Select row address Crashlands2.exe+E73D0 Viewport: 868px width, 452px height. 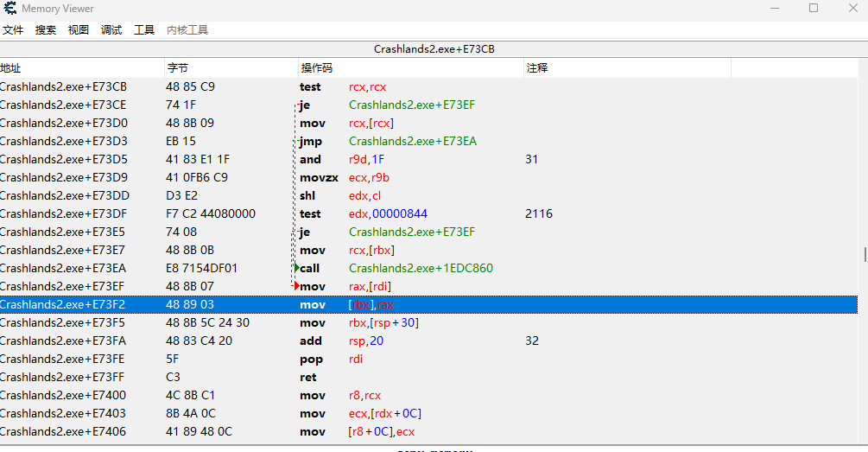tap(64, 123)
